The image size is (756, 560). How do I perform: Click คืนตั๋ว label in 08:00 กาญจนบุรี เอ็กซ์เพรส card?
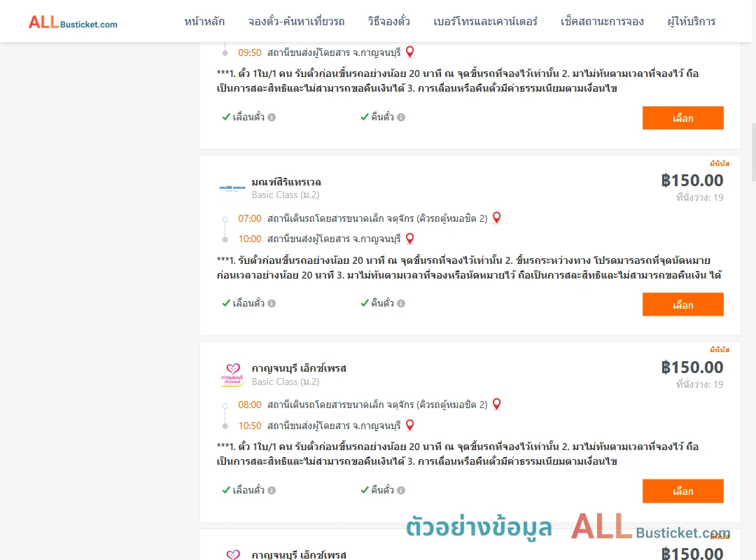(382, 489)
